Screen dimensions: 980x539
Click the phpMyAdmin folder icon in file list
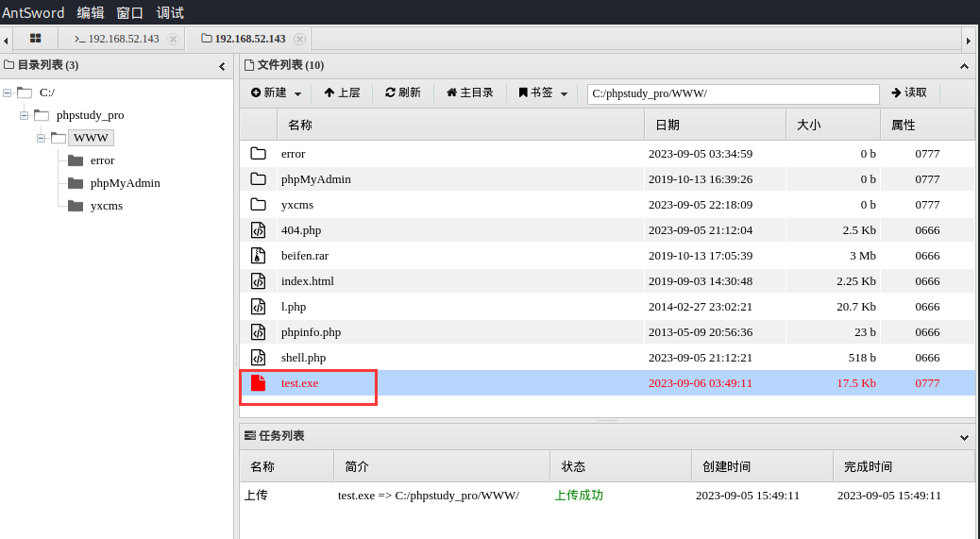click(258, 179)
